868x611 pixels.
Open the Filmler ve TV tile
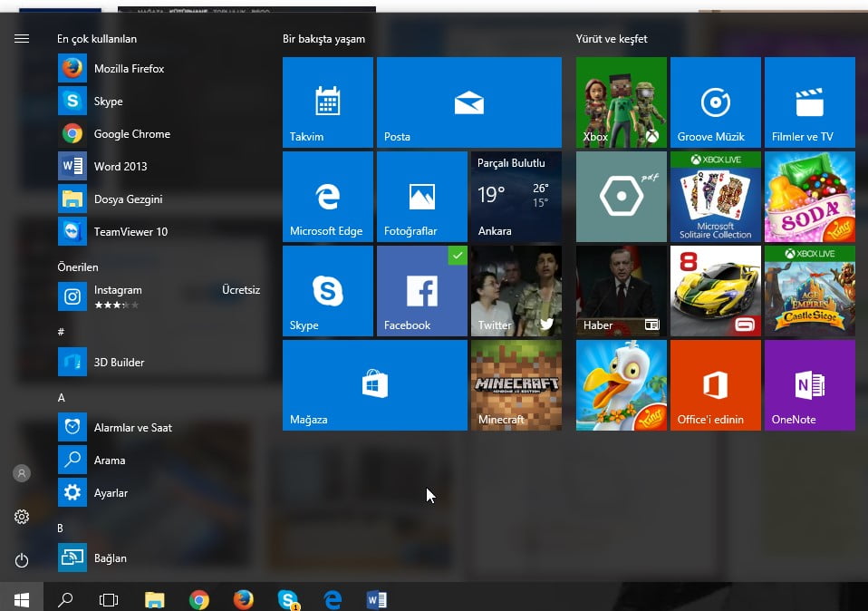point(809,102)
